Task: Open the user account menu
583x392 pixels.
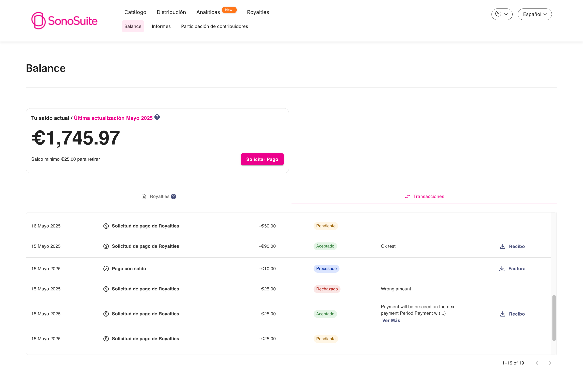Action: [501, 14]
